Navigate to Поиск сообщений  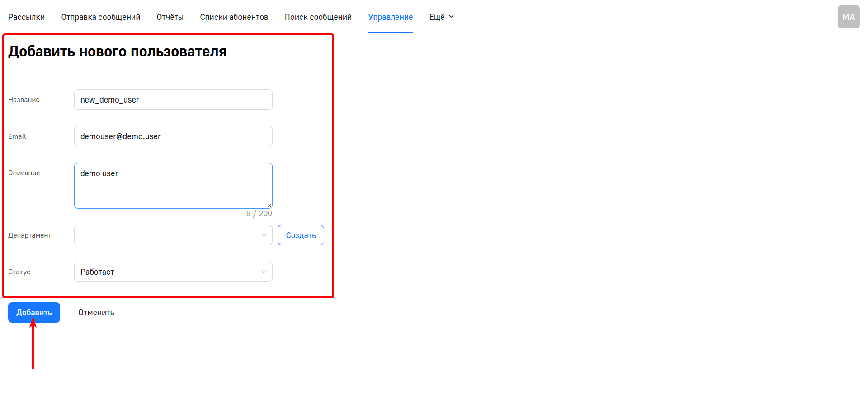(x=318, y=17)
